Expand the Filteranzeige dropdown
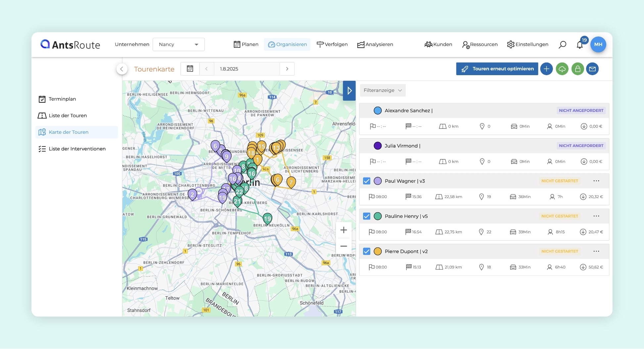The height and width of the screenshot is (349, 644). point(383,90)
